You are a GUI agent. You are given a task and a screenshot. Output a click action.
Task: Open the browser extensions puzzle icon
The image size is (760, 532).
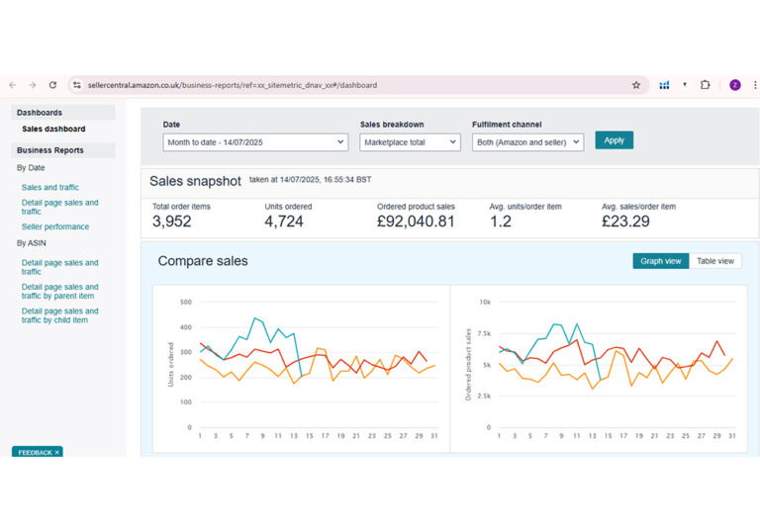click(705, 85)
